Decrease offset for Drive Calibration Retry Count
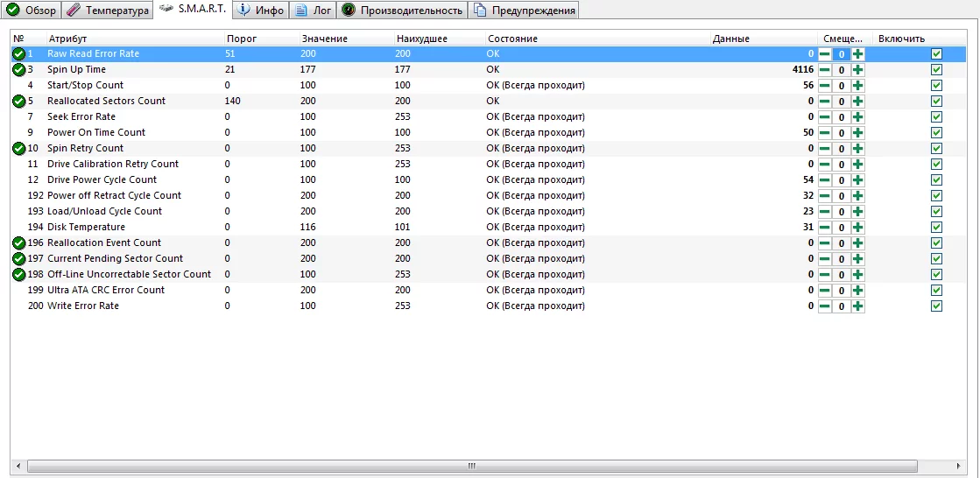Viewport: 980px width, 478px height. tap(825, 165)
